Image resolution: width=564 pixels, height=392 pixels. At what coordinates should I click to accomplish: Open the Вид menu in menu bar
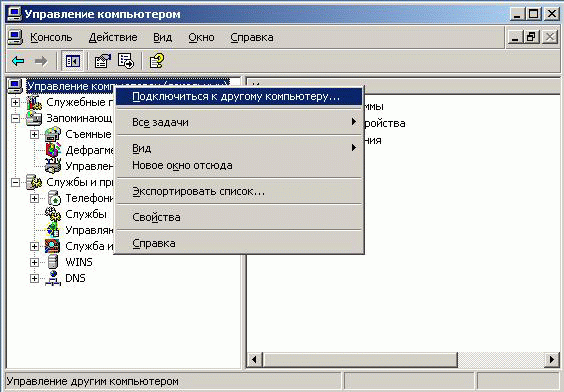[163, 37]
